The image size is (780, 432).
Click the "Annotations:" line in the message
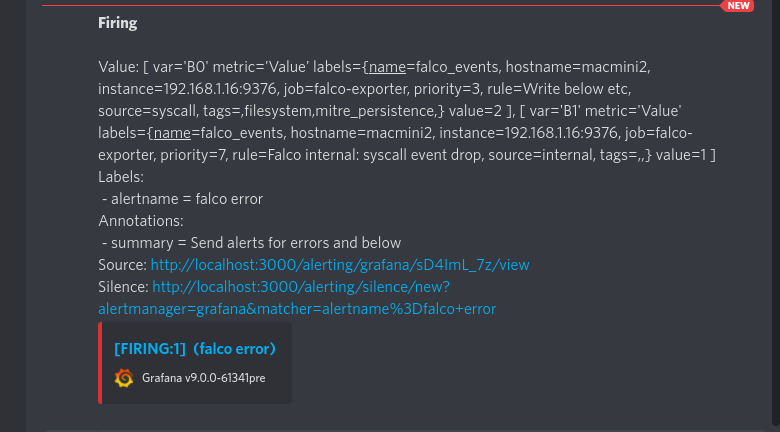click(x=139, y=221)
